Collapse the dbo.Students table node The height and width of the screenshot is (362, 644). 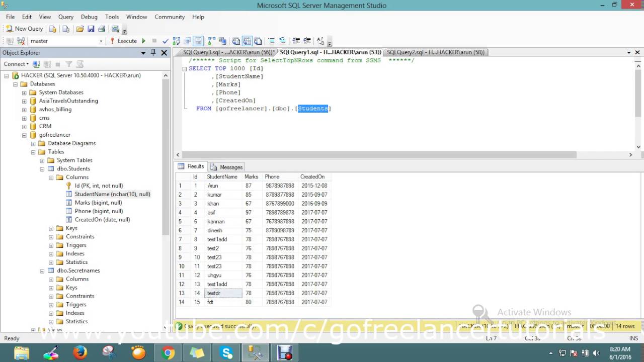coord(42,169)
